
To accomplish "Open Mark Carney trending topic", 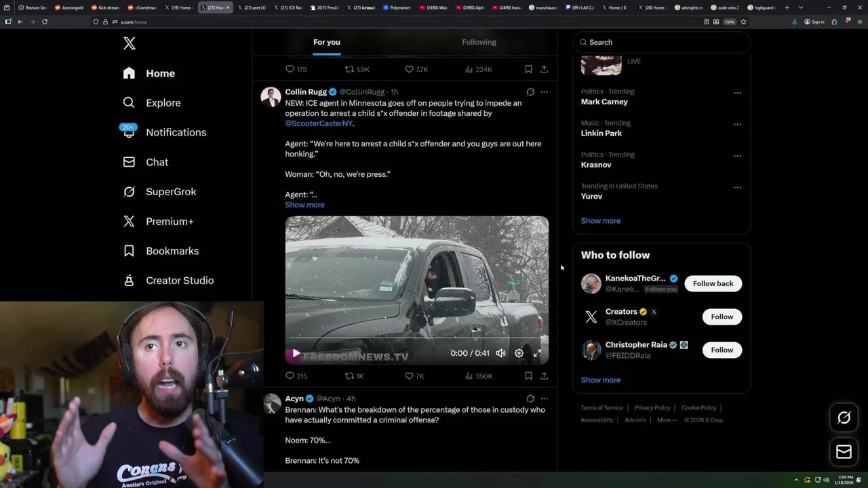I will point(604,102).
